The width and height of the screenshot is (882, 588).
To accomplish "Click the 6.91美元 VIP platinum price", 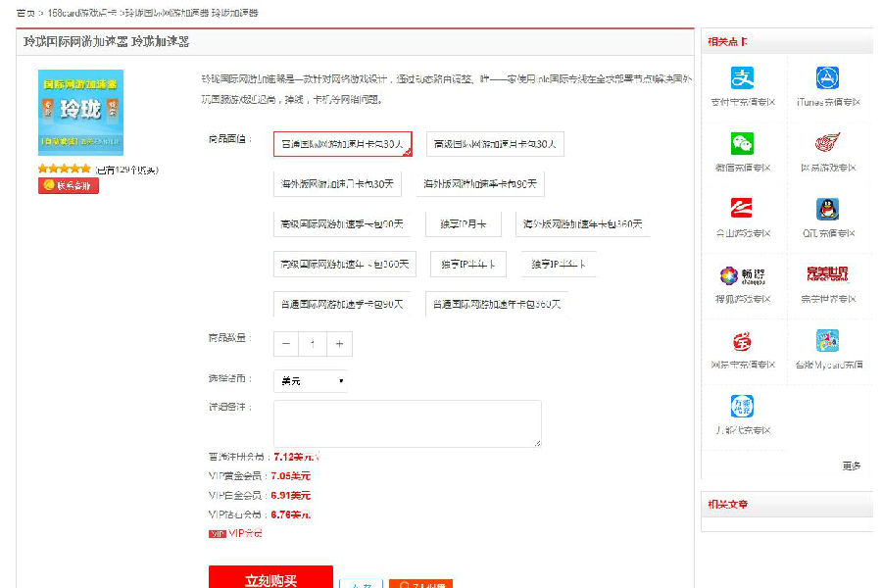I will click(x=291, y=496).
